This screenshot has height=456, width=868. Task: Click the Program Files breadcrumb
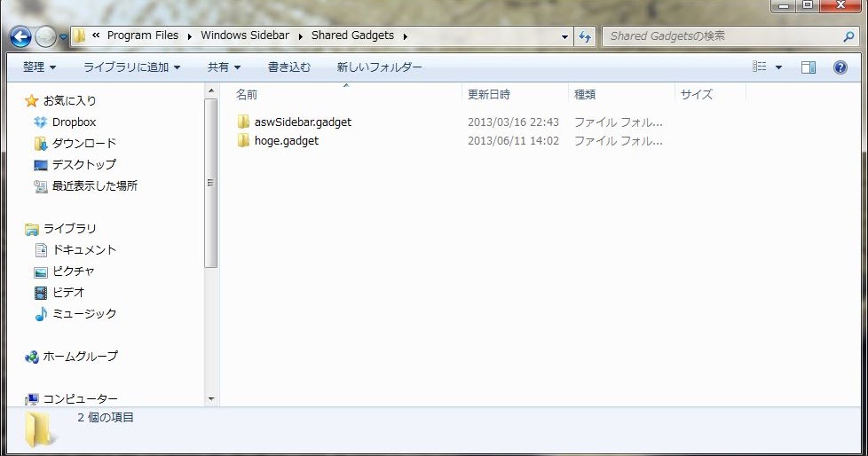point(143,35)
